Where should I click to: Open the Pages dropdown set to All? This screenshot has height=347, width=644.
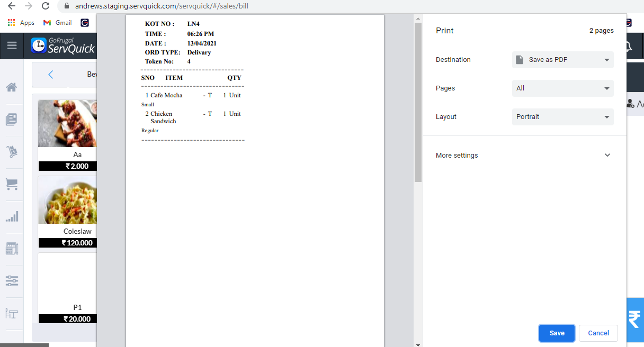tap(562, 88)
